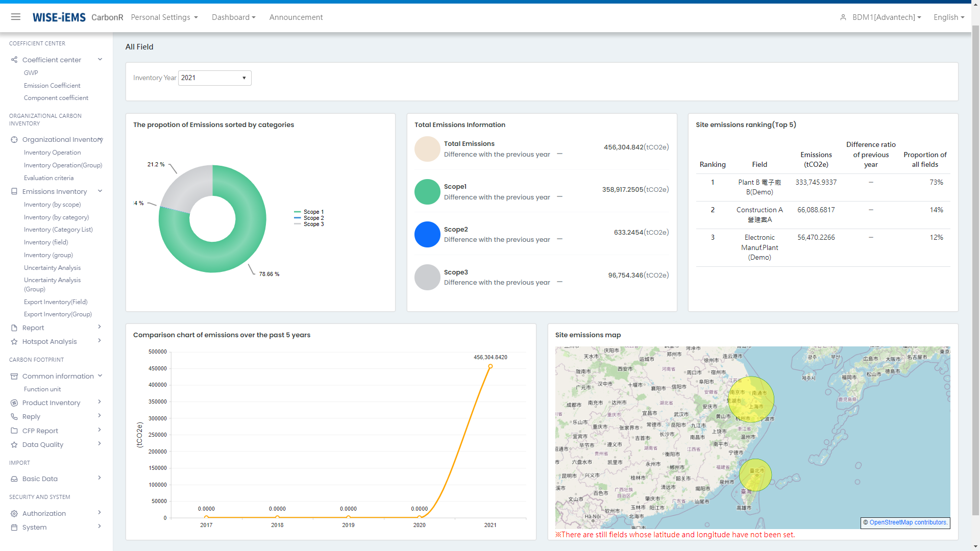Click the System calendar icon
This screenshot has width=980, height=551.
(x=14, y=527)
